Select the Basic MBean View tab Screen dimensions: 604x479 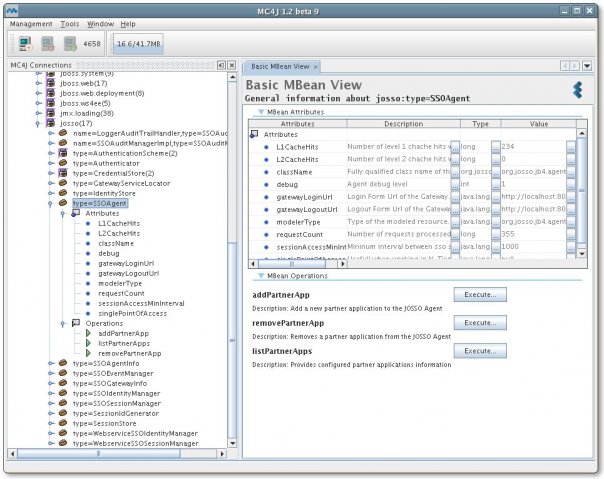pyautogui.click(x=278, y=66)
